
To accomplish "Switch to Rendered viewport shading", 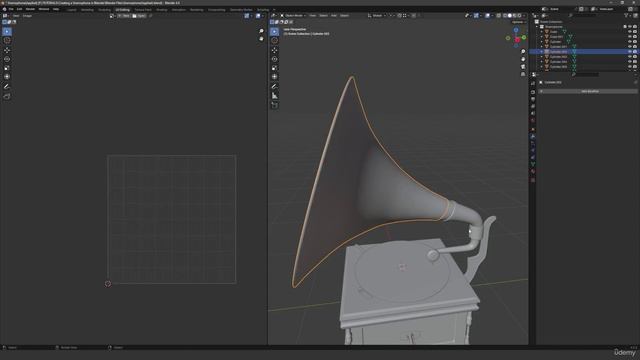I will click(x=520, y=16).
